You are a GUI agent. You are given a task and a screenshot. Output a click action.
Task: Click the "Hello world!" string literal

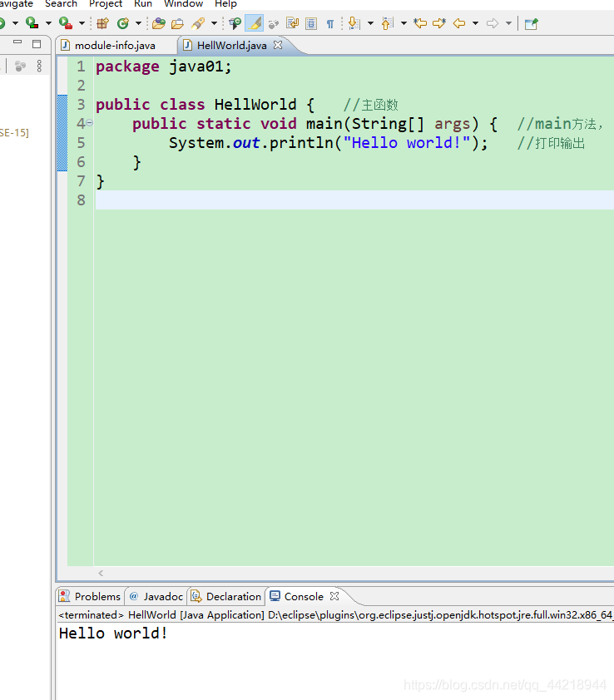click(407, 143)
